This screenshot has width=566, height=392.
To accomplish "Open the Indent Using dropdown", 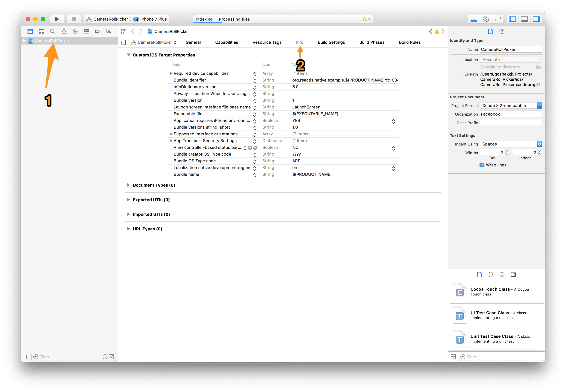I will [x=511, y=144].
